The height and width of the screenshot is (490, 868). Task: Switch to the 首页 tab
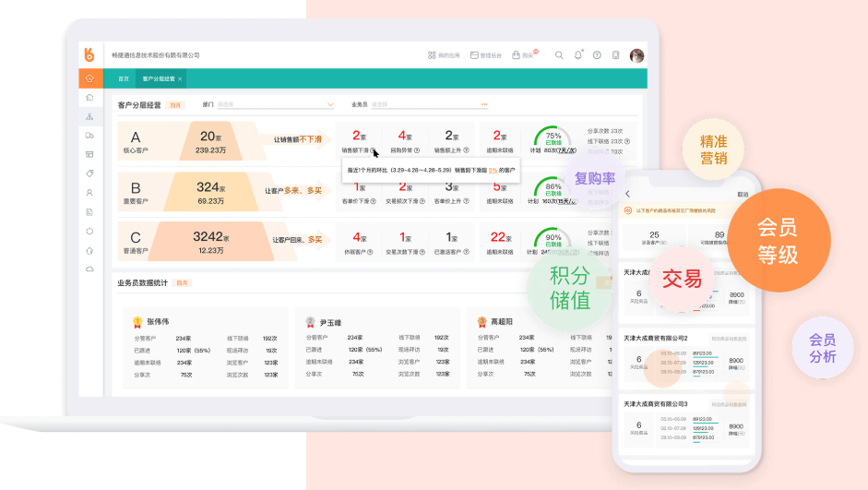coord(123,79)
